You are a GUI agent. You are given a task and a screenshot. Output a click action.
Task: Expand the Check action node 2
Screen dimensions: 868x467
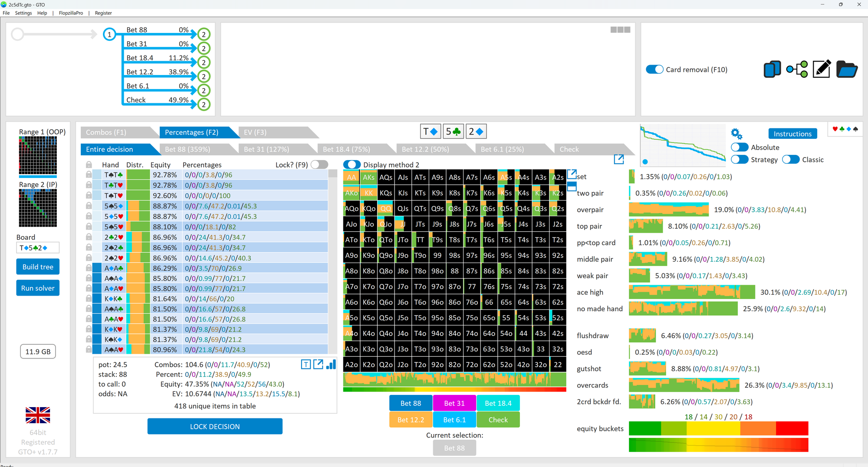(204, 104)
